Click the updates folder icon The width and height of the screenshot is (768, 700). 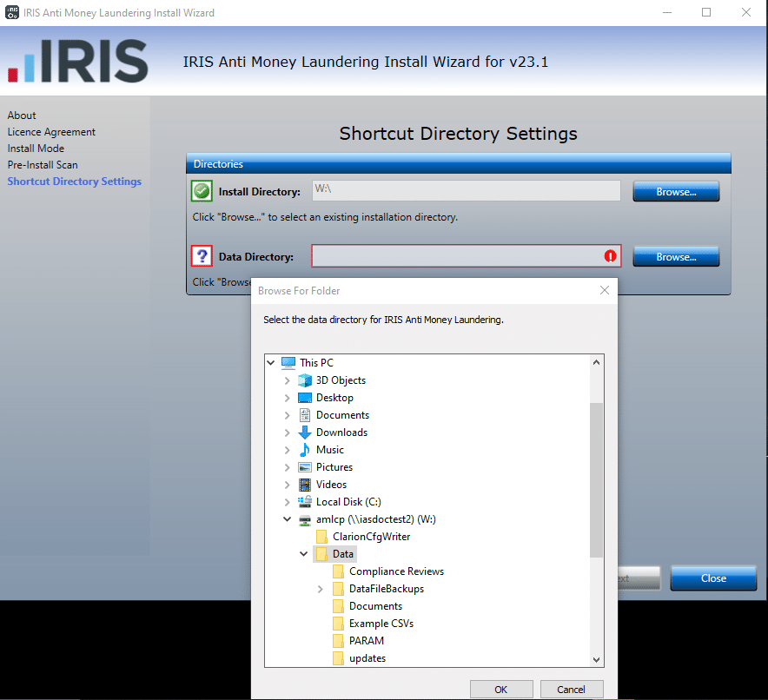(338, 658)
